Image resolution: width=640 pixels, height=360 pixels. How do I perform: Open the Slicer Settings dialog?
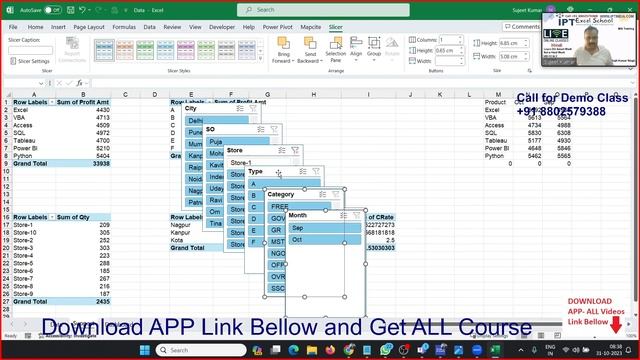(30, 61)
